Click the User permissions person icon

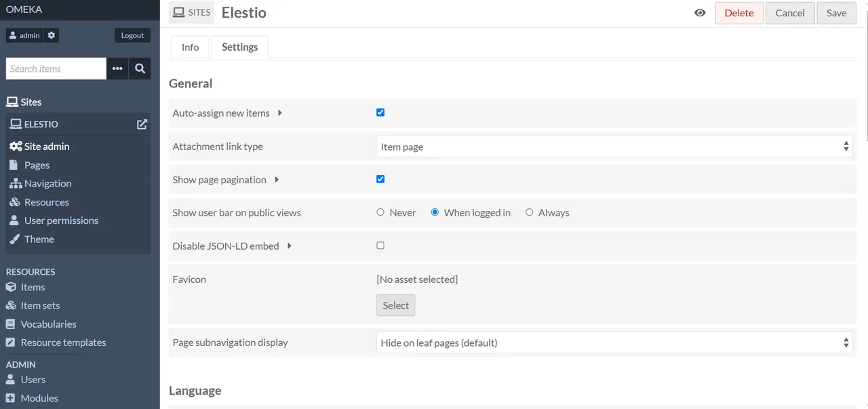pos(14,220)
